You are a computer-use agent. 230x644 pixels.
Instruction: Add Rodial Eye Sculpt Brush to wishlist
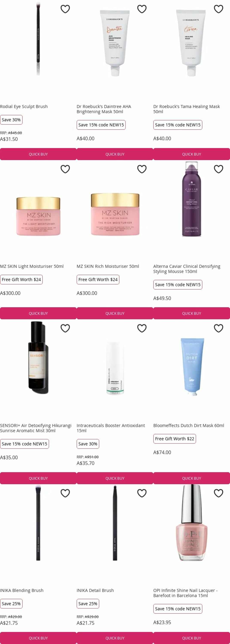tap(65, 9)
